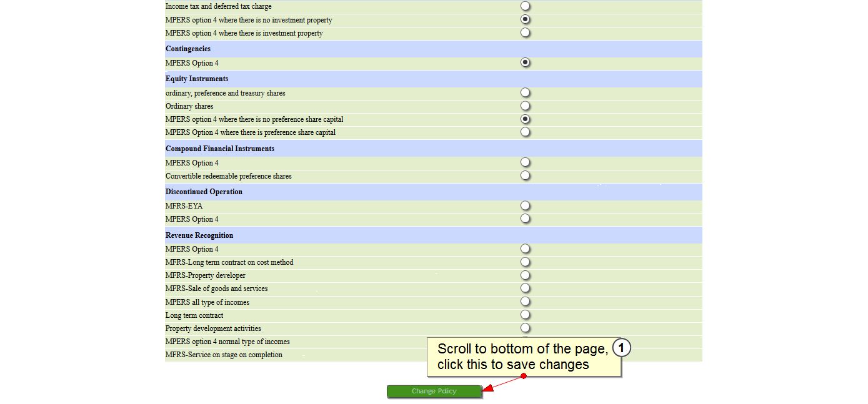Select the MFRS-EYA radio button
This screenshot has width=868, height=404.
point(526,205)
